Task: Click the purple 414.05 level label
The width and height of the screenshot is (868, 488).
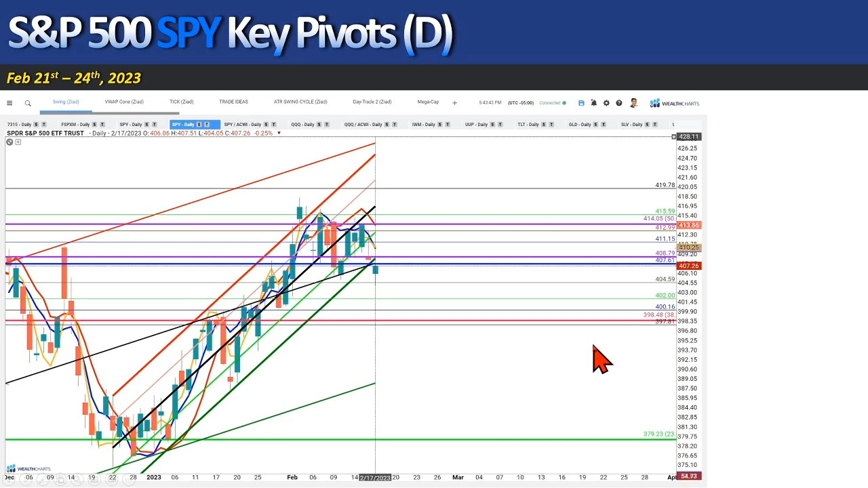Action: (659, 218)
